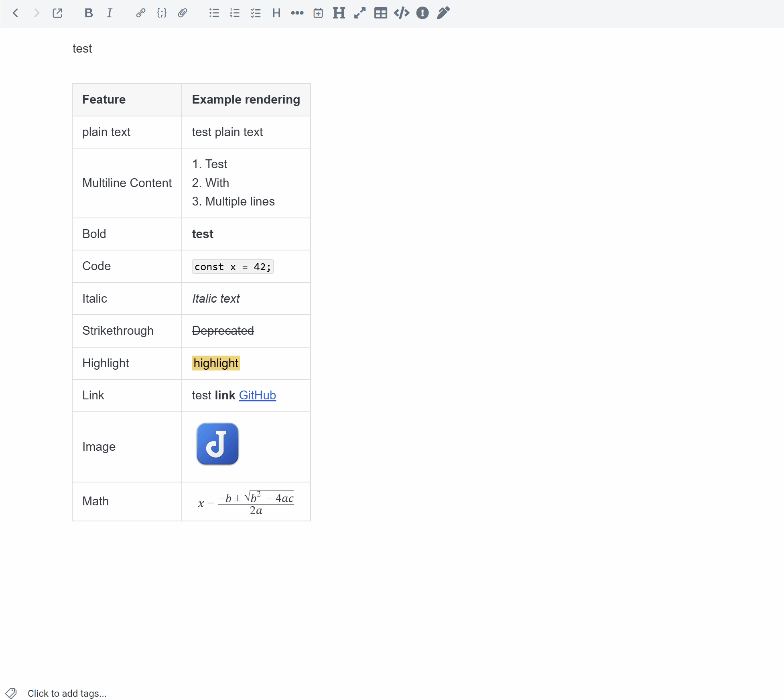Attach a file with paperclip icon
Viewport: 784px width, 700px height.
[x=183, y=13]
